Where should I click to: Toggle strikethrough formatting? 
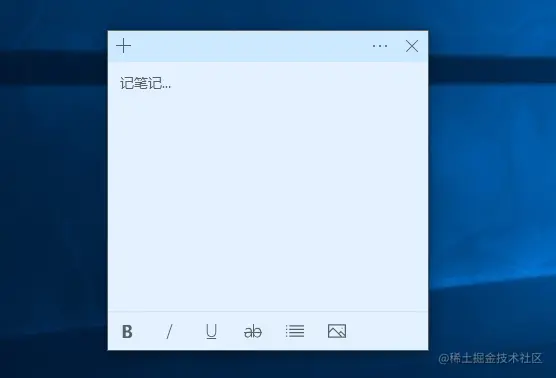(x=253, y=332)
